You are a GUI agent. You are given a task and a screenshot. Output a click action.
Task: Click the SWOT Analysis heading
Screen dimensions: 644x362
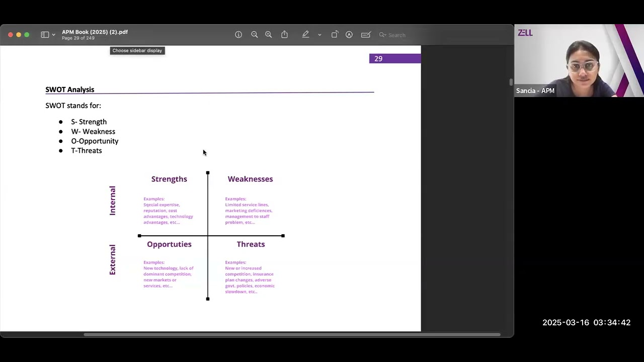[x=70, y=89]
